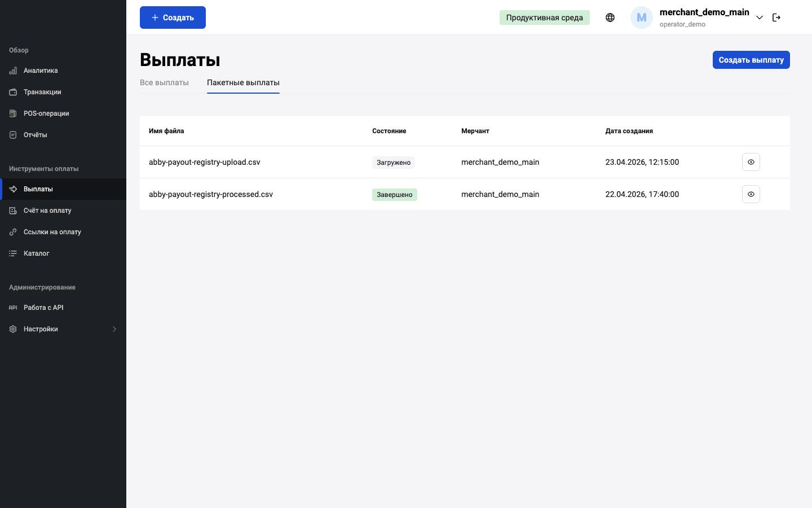Expand the Настройки submenu chevron
The height and width of the screenshot is (508, 812).
pyautogui.click(x=114, y=329)
